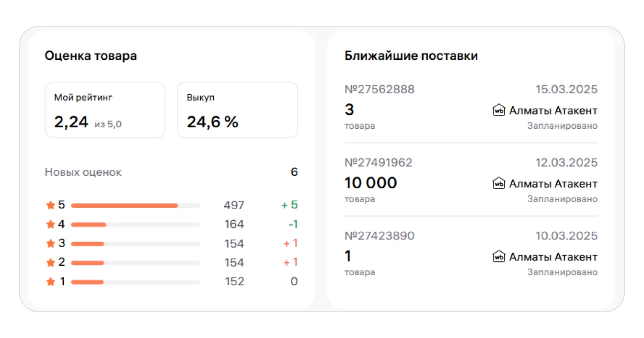The width and height of the screenshot is (644, 338).
Task: Open supply number №27562888
Action: 379,90
